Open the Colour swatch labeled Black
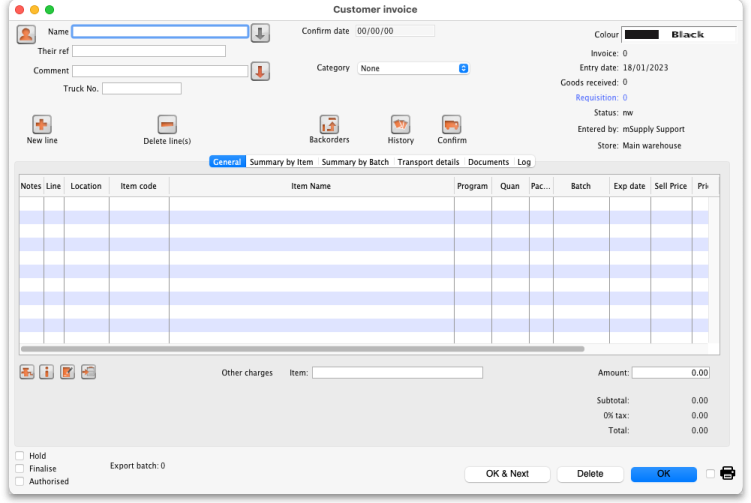 [664, 34]
